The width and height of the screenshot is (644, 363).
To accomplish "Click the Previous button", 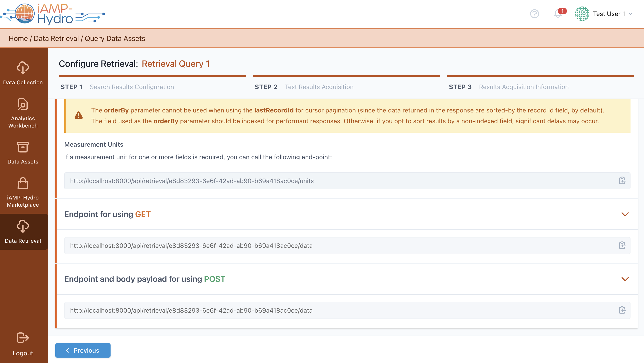I will (x=83, y=350).
